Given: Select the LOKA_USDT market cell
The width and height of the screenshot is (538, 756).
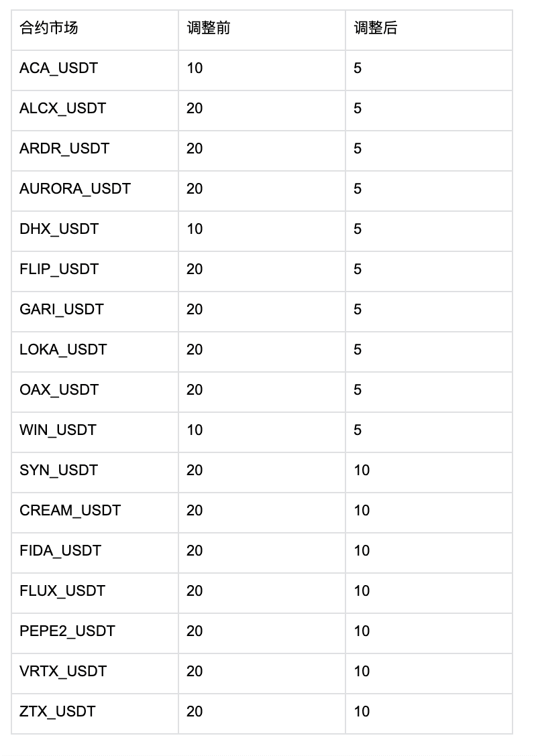Looking at the screenshot, I should tap(63, 350).
